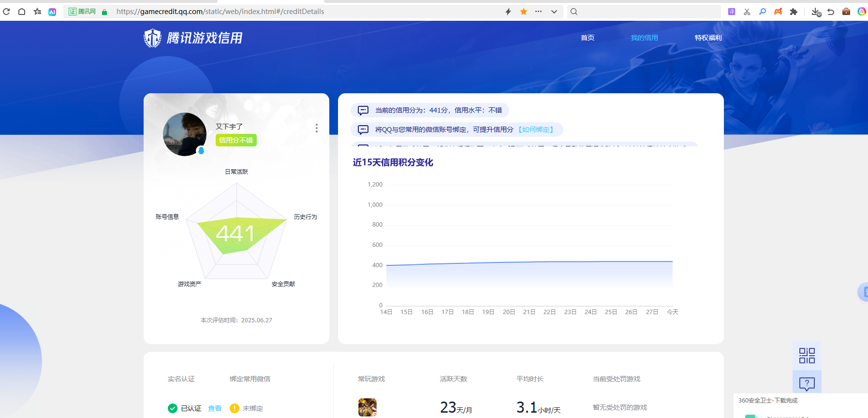Image resolution: width=868 pixels, height=418 pixels.
Task: Open the downloads icon in toolbar
Action: (x=816, y=12)
